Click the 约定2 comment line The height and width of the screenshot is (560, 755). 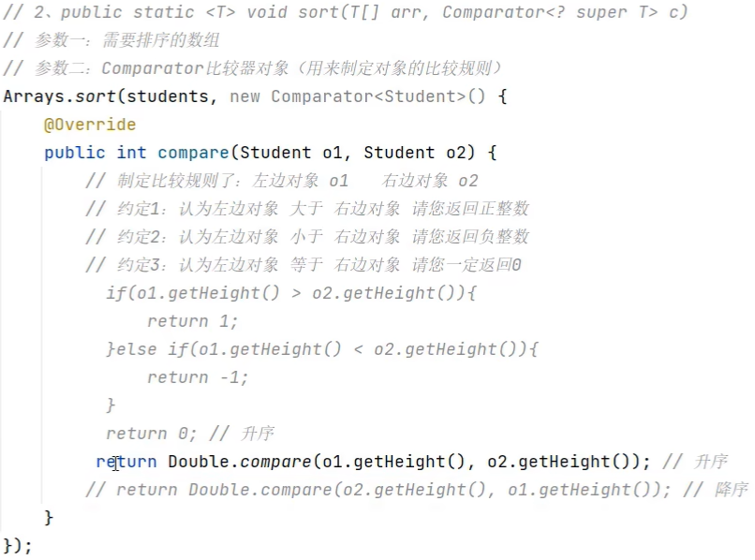[x=307, y=237]
